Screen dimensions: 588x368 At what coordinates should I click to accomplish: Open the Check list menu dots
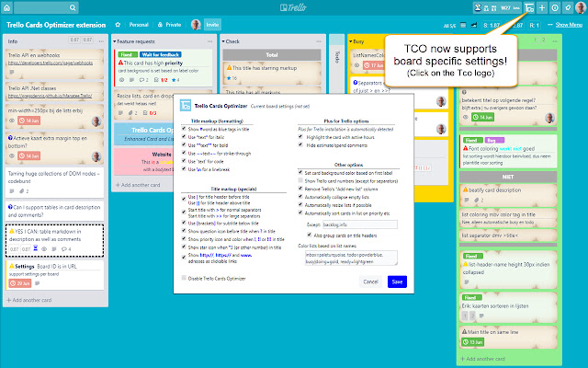pyautogui.click(x=319, y=41)
